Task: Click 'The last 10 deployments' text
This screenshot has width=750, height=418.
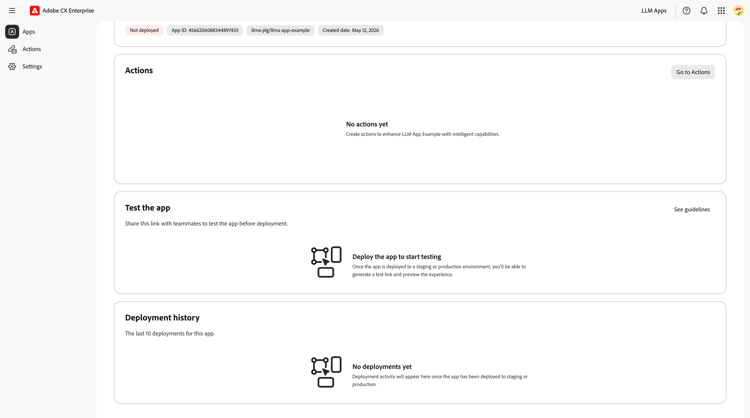Action: (x=170, y=333)
